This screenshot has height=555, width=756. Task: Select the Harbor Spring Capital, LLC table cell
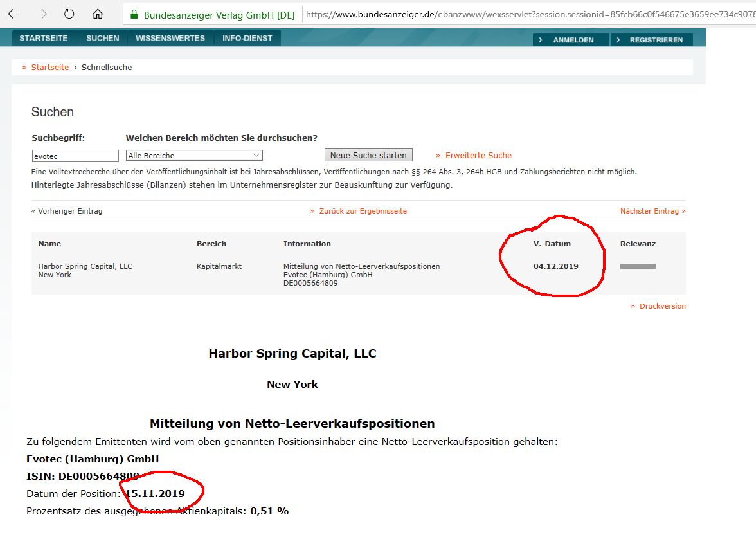(x=85, y=266)
